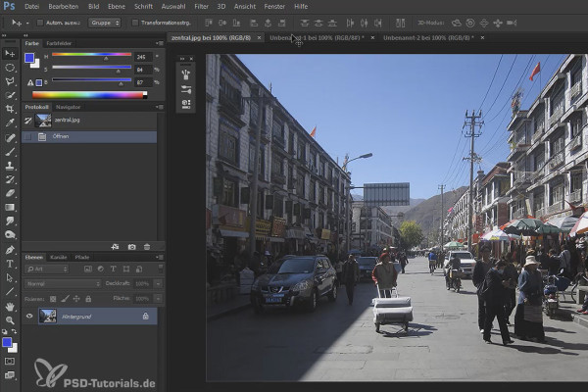Close the zentral.jpg document tab
The image size is (588, 392).
[x=259, y=38]
